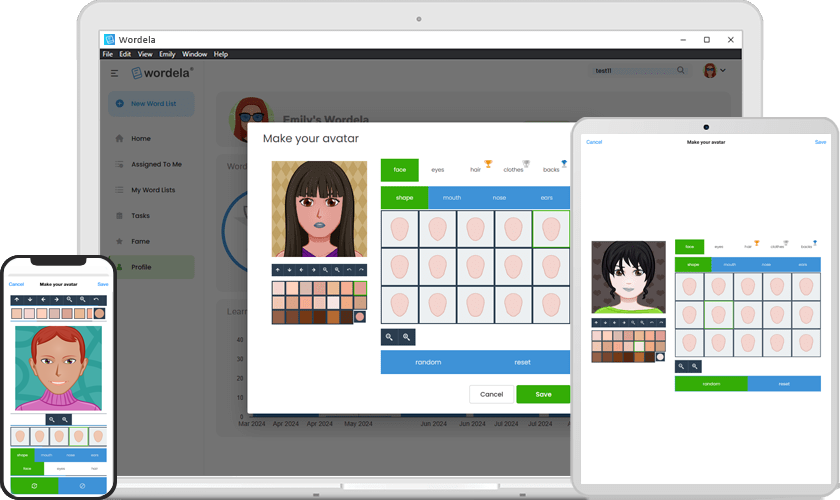Screen dimensions: 840x500
Task: Switch to the backs tab in desktop dialog
Action: pyautogui.click(x=551, y=170)
